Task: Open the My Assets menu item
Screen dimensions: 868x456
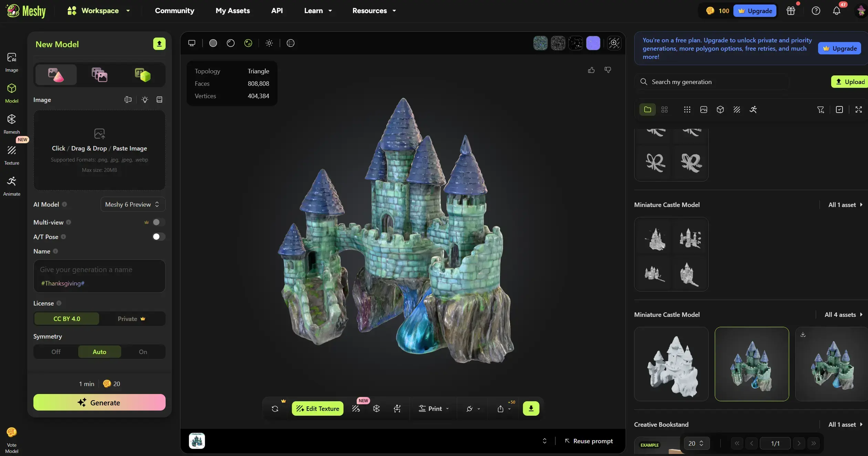Action: [233, 11]
